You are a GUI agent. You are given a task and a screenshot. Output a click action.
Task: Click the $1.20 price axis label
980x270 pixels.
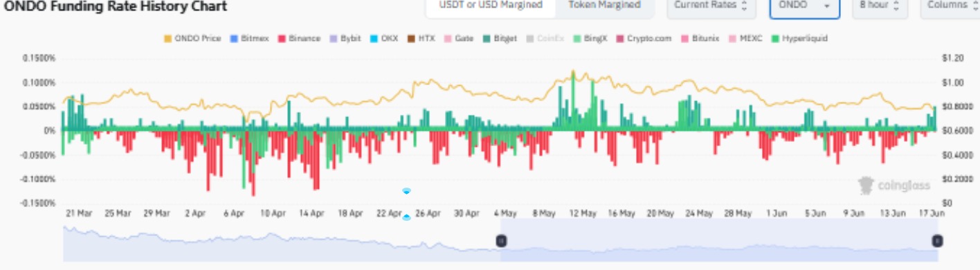(952, 59)
